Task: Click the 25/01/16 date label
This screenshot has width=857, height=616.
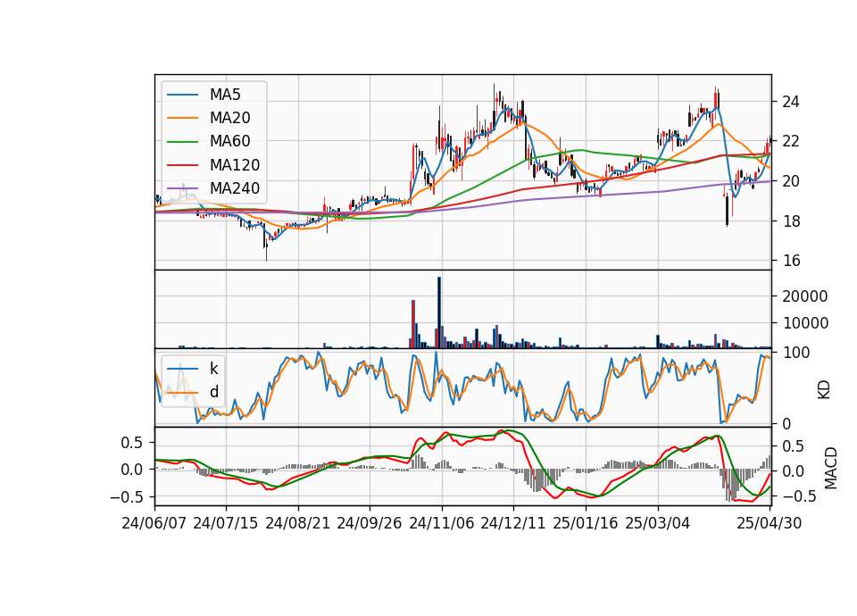Action: click(x=586, y=524)
